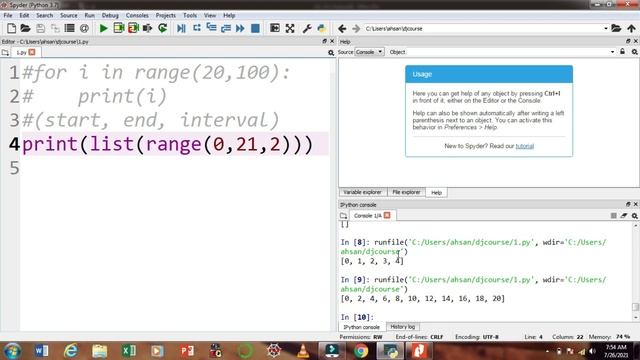
Task: Save all files icon in toolbar
Action: (x=55, y=28)
